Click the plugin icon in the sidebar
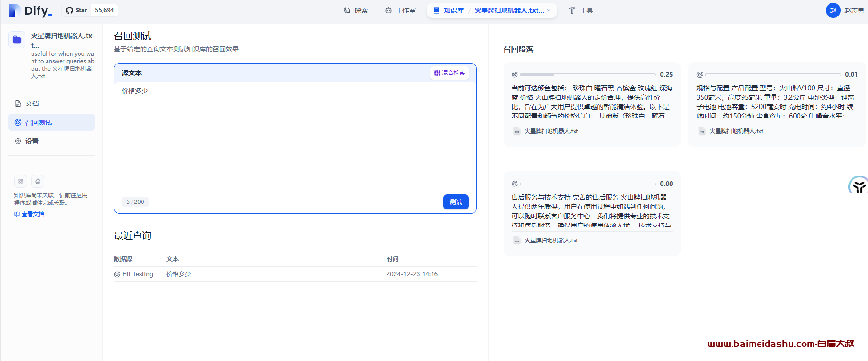 tap(38, 181)
